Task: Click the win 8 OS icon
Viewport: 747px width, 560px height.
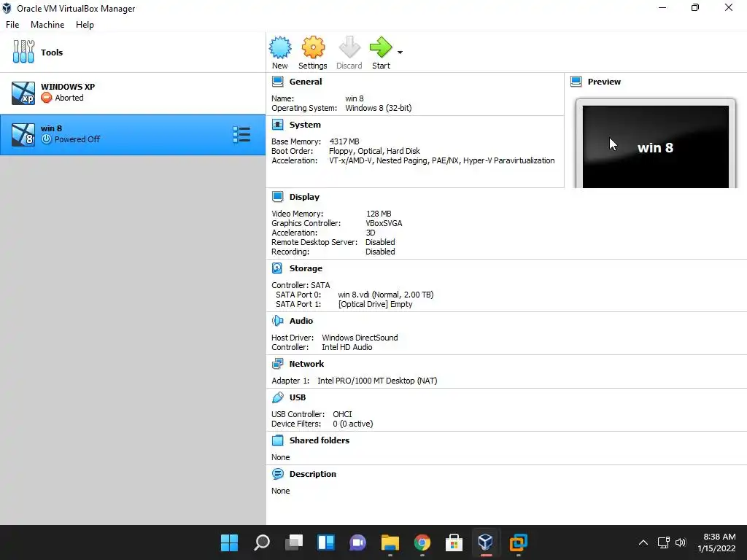Action: 23,134
